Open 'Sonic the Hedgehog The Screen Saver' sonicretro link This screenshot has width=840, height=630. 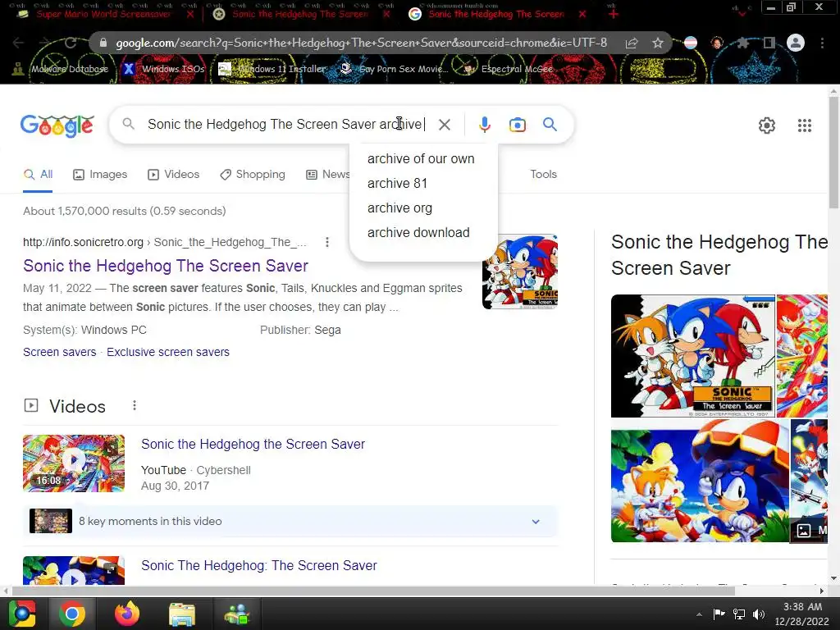(166, 266)
